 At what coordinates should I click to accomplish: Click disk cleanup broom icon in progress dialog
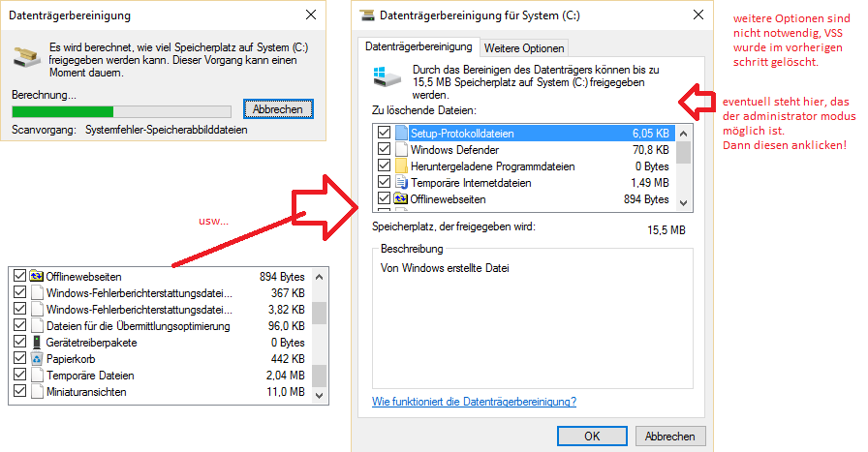26,57
